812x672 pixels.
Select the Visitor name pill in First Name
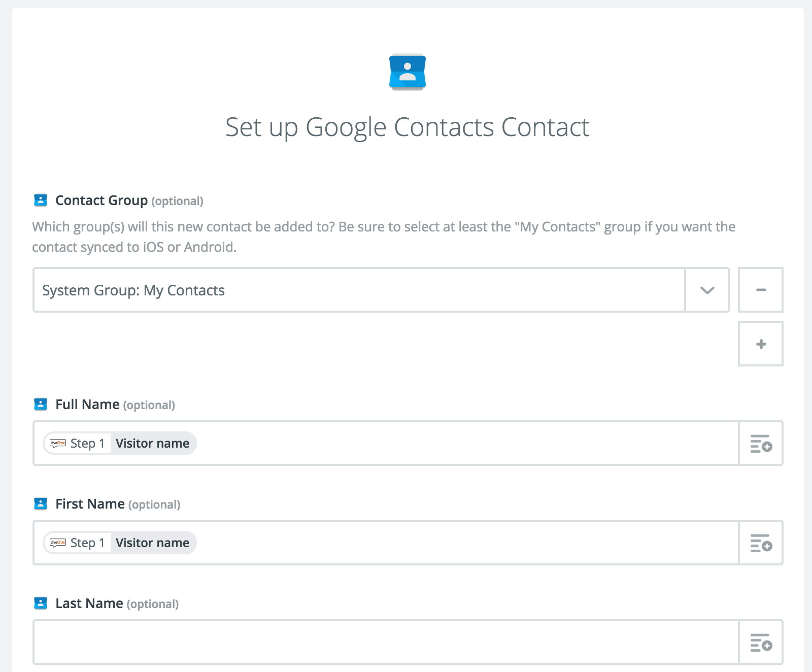point(120,543)
